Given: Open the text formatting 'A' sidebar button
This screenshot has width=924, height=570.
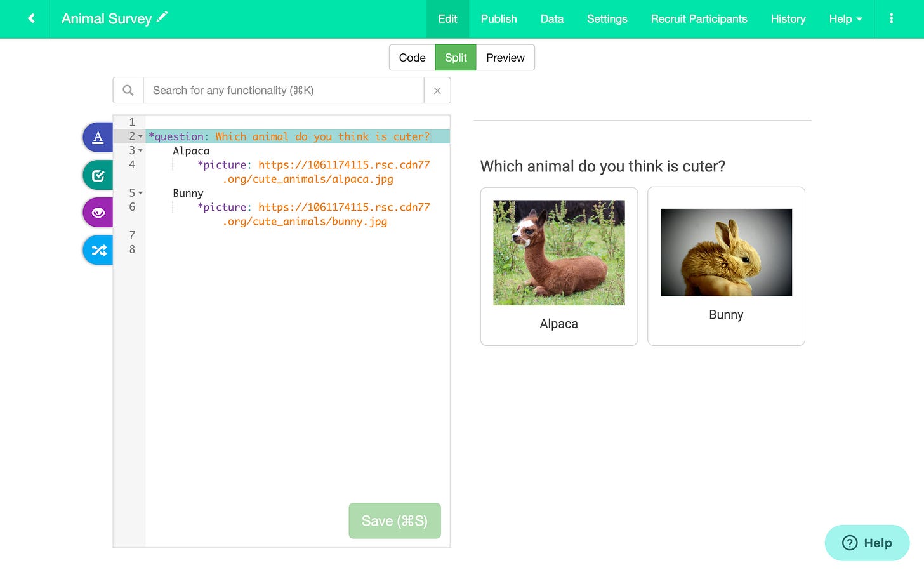Looking at the screenshot, I should (x=98, y=137).
